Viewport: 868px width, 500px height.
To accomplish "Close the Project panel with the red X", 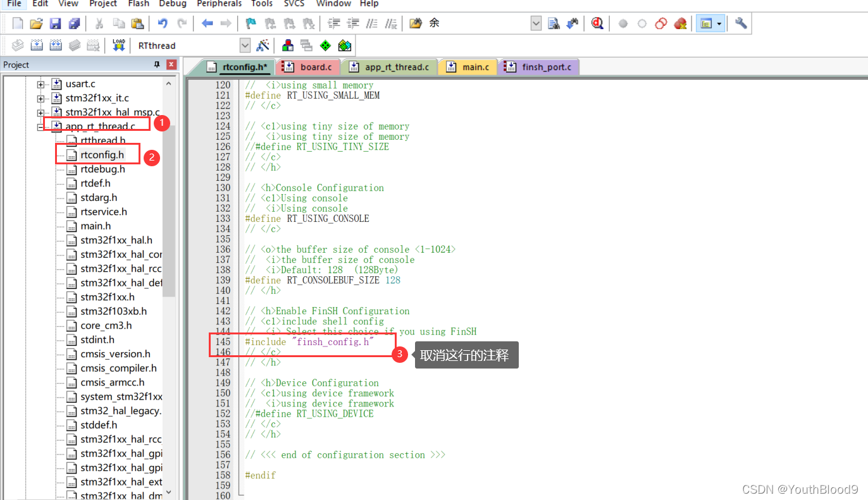I will coord(171,64).
